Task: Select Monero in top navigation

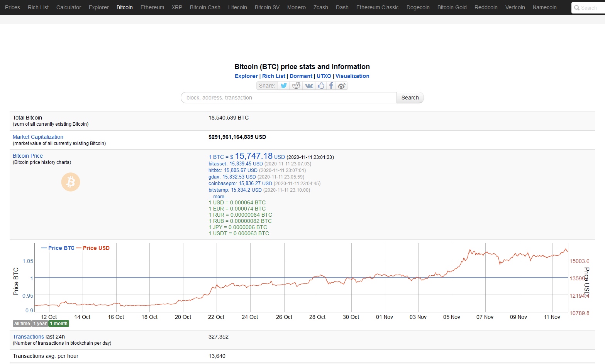Action: [297, 7]
